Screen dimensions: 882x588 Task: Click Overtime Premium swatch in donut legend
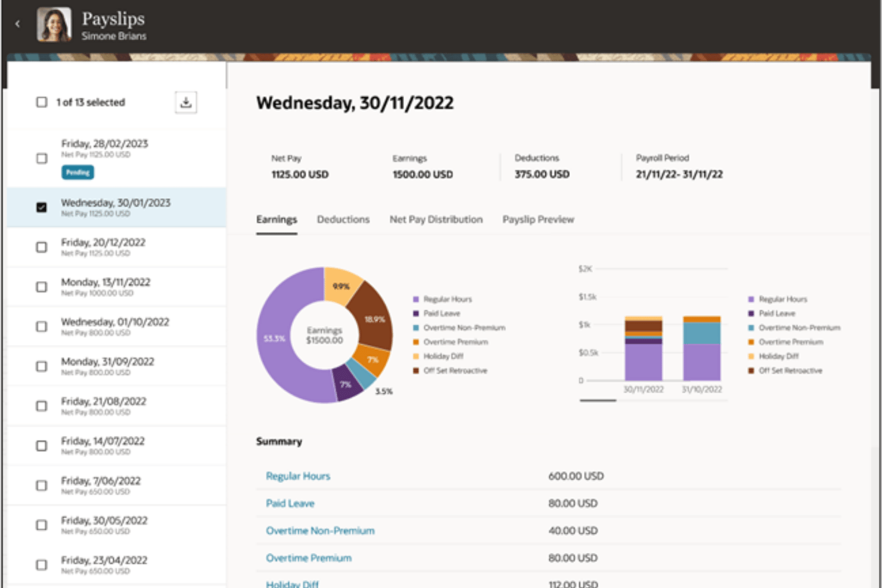(x=416, y=342)
